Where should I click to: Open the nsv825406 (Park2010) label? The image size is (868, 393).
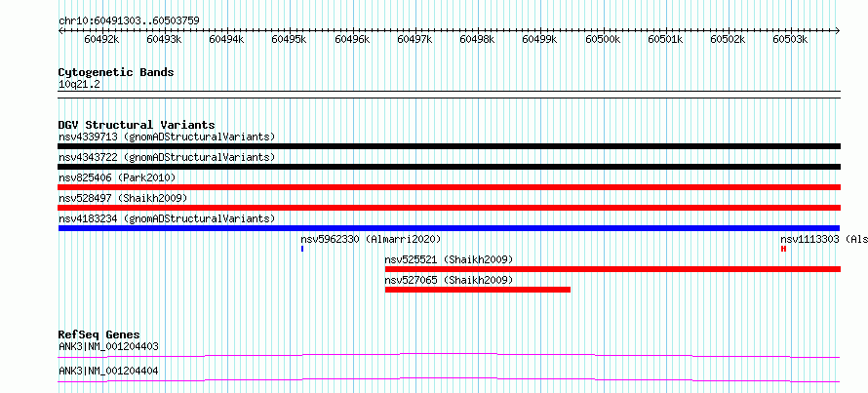117,177
